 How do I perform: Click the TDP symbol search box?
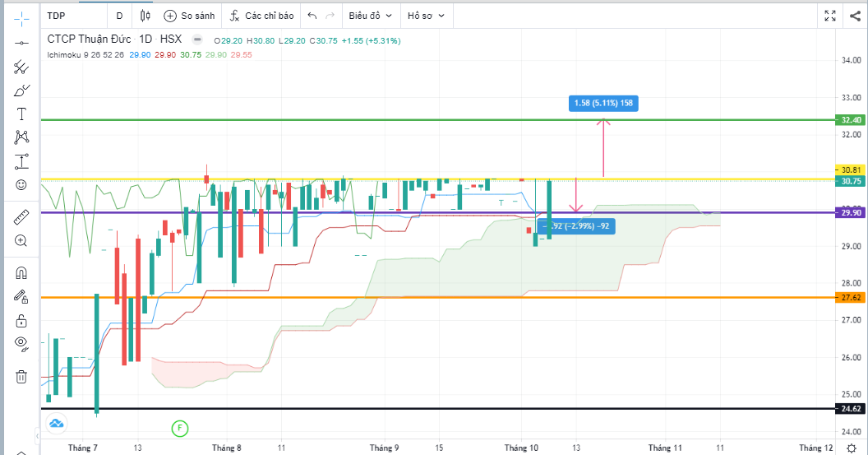point(74,16)
